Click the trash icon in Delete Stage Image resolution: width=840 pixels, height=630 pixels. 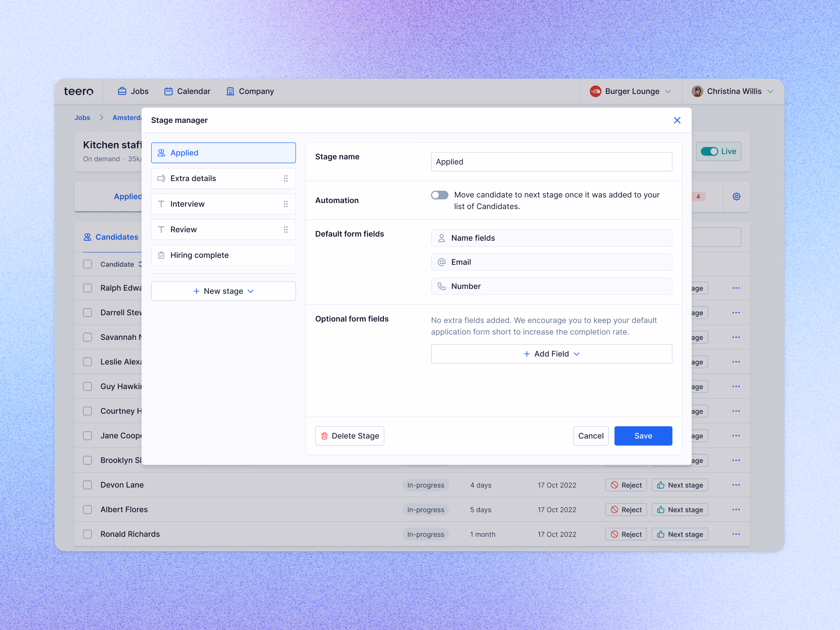point(324,436)
